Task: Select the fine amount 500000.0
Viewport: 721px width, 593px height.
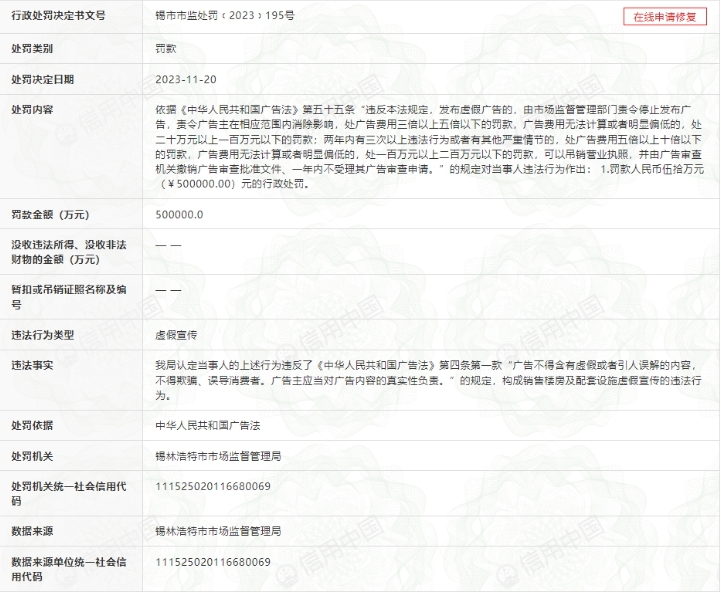Action: [x=180, y=214]
